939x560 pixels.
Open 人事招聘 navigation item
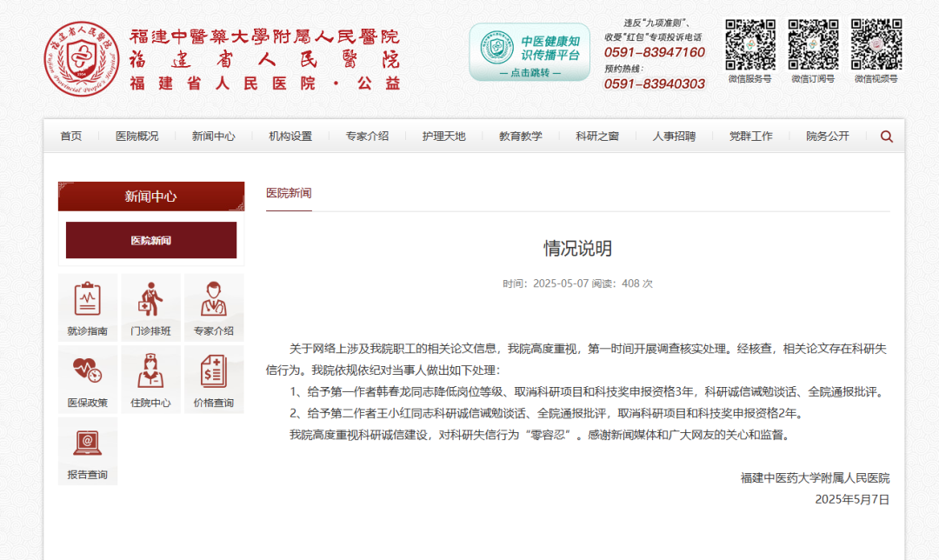(674, 136)
